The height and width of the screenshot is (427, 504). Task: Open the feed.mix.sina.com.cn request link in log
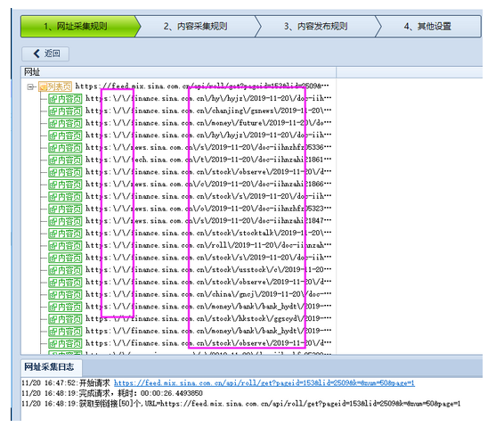[x=264, y=383]
